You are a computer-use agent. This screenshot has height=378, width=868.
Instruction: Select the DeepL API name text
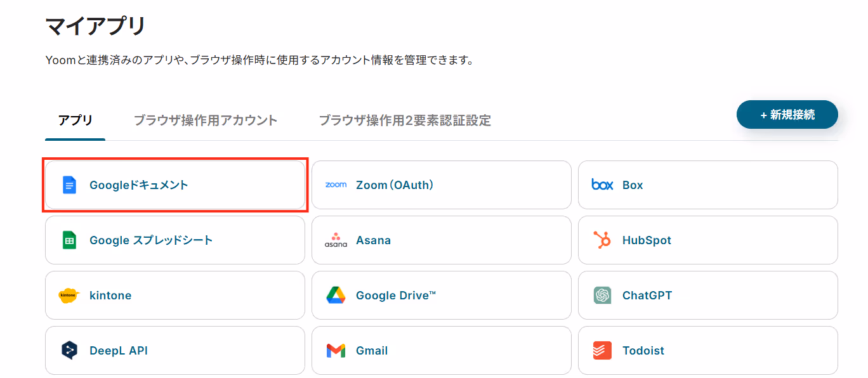[119, 351]
